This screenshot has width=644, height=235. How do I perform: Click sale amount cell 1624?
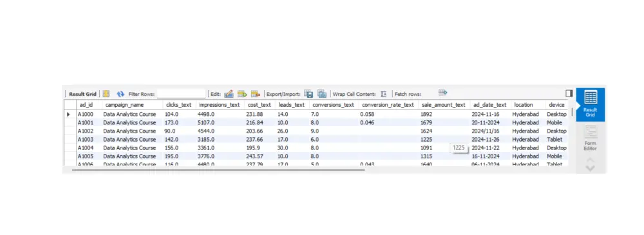[426, 131]
